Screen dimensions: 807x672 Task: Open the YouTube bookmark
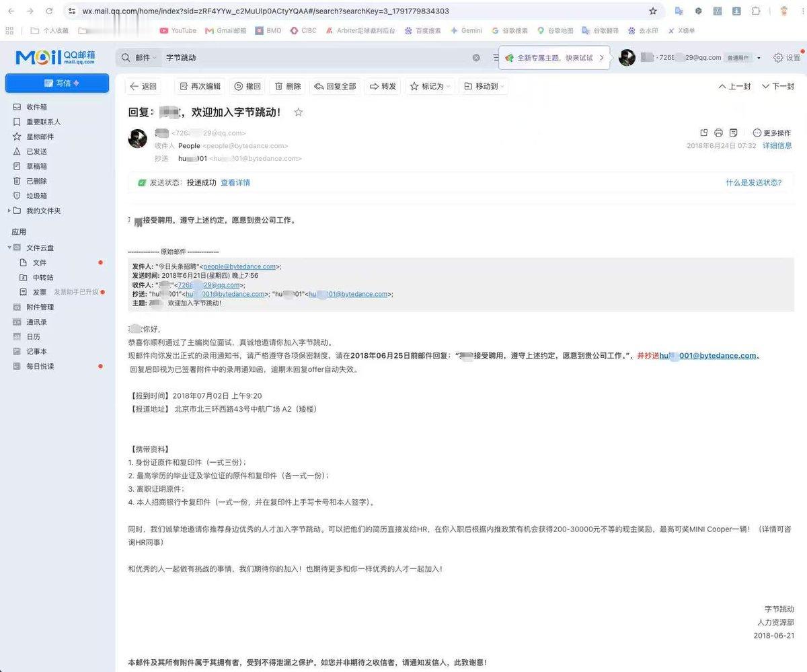pos(178,30)
